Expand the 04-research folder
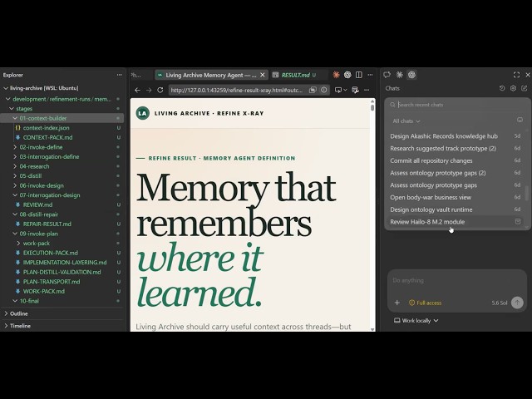This screenshot has width=532, height=399. click(15, 166)
